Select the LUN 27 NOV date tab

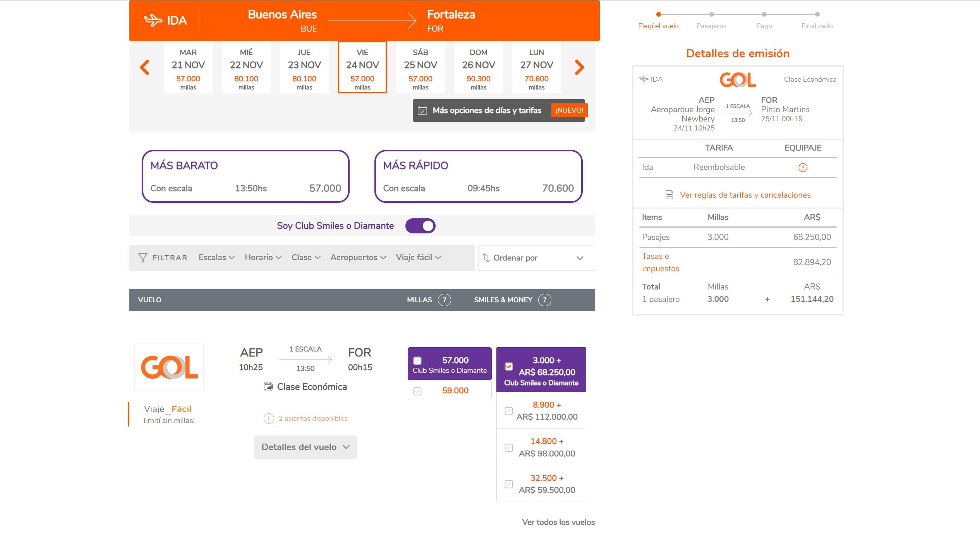pos(536,69)
